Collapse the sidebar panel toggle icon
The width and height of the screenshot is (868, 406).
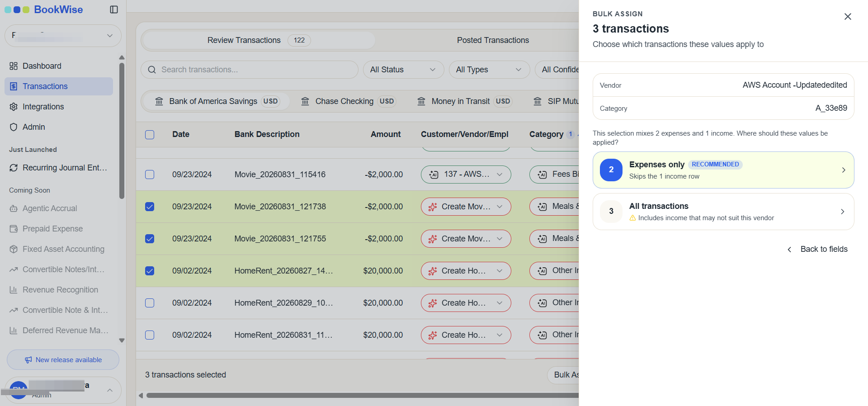tap(114, 9)
